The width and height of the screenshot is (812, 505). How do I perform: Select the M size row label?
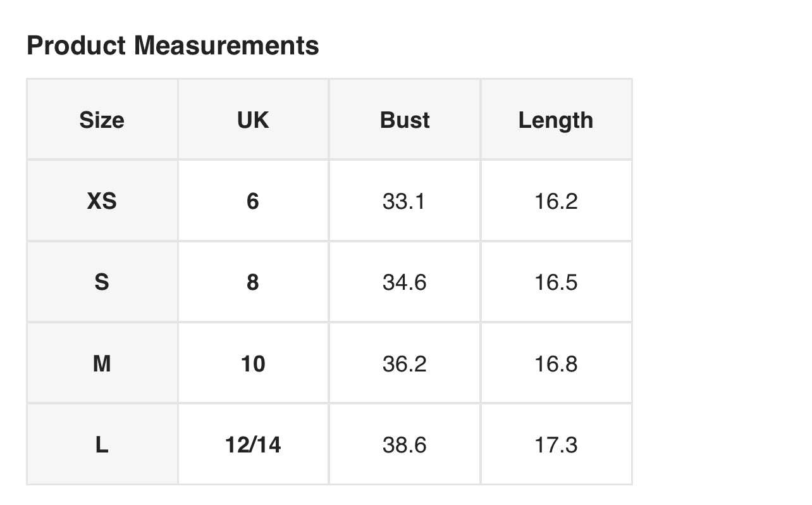[x=102, y=363]
